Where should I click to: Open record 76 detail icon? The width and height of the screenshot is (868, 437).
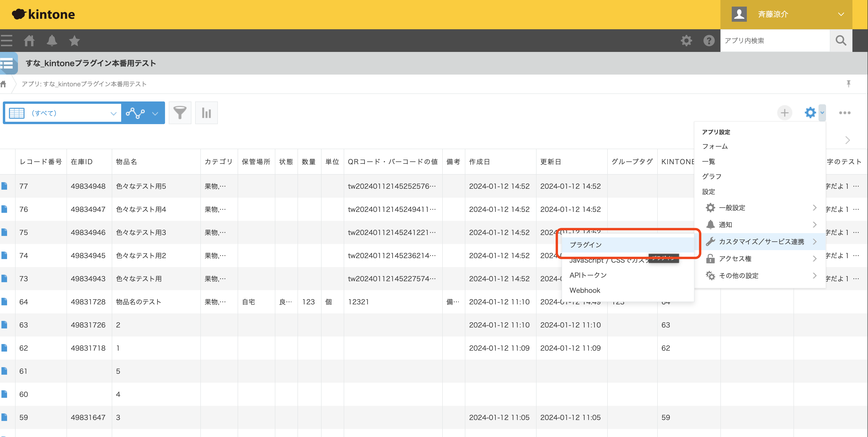click(4, 209)
